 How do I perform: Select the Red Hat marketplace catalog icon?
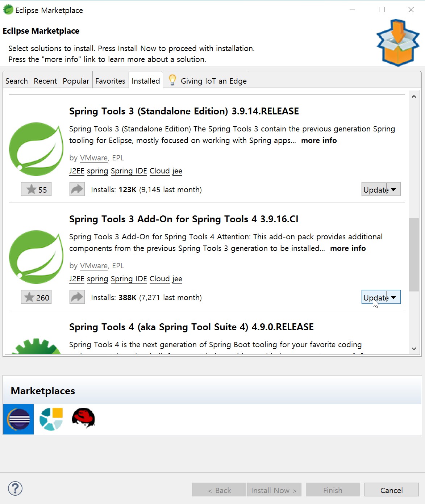84,418
